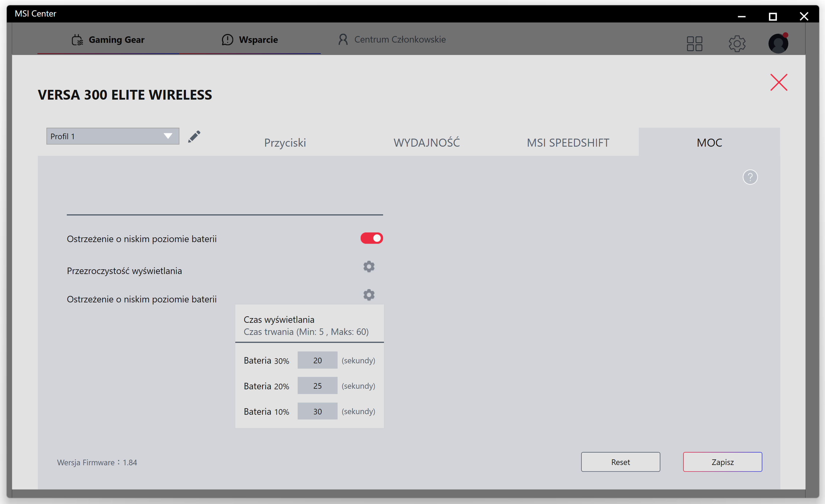Screen dimensions: 825x504
Task: Open the help question mark icon
Action: (x=750, y=177)
